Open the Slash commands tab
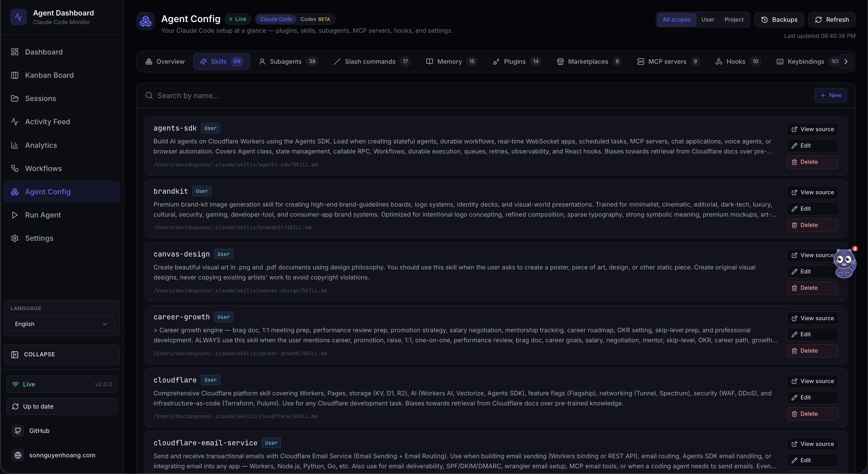Image resolution: width=868 pixels, height=474 pixels. tap(372, 61)
